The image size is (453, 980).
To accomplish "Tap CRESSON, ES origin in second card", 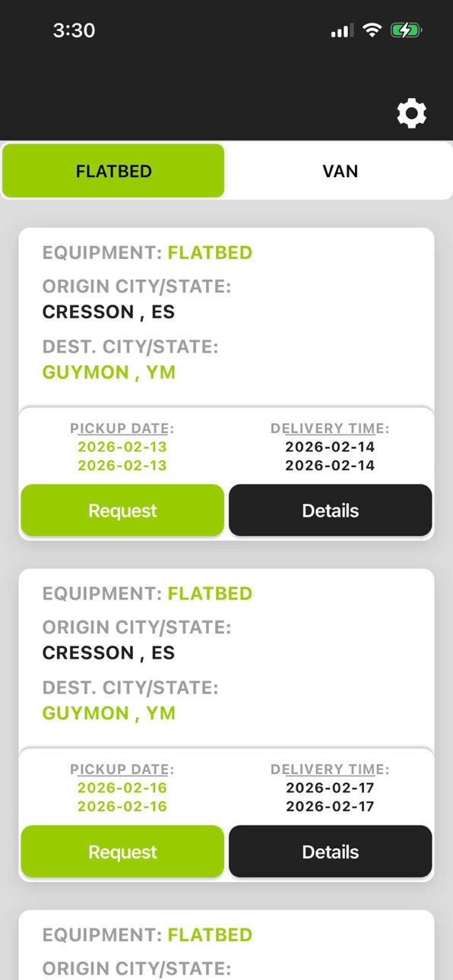I will click(x=109, y=653).
